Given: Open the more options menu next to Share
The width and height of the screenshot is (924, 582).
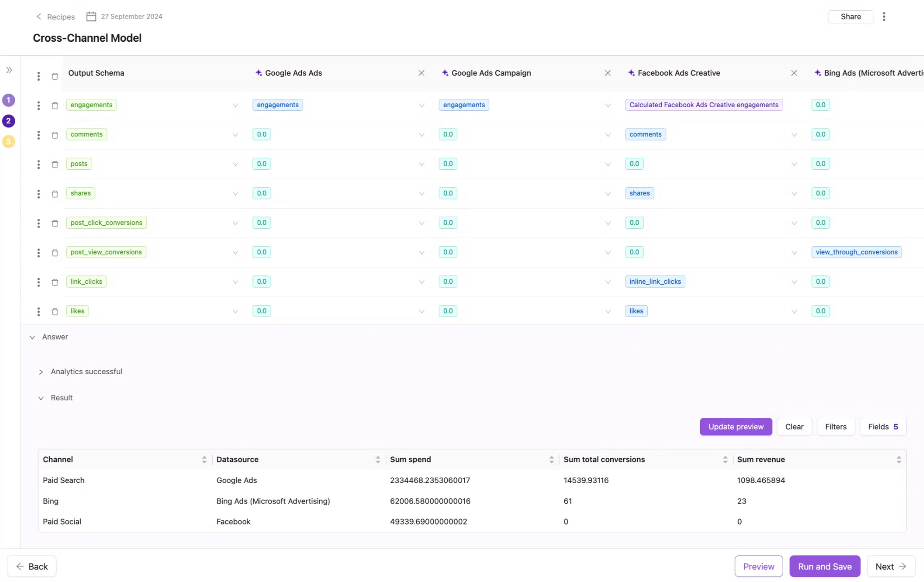Looking at the screenshot, I should [x=884, y=17].
